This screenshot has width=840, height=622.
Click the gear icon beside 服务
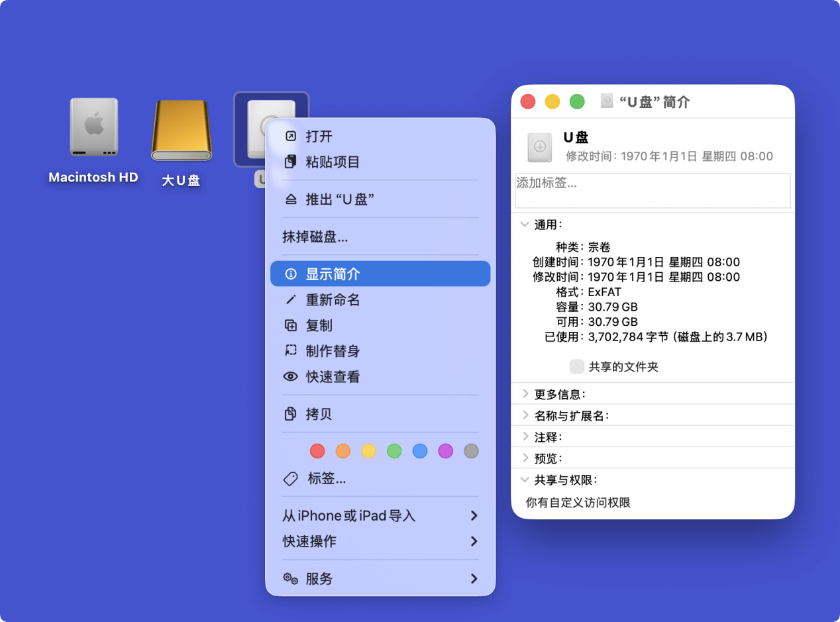coord(289,578)
